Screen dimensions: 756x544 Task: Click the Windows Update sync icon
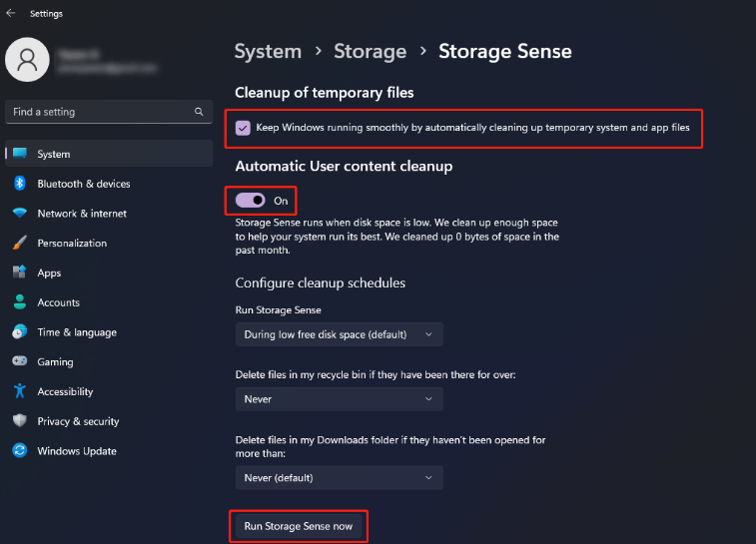click(20, 450)
